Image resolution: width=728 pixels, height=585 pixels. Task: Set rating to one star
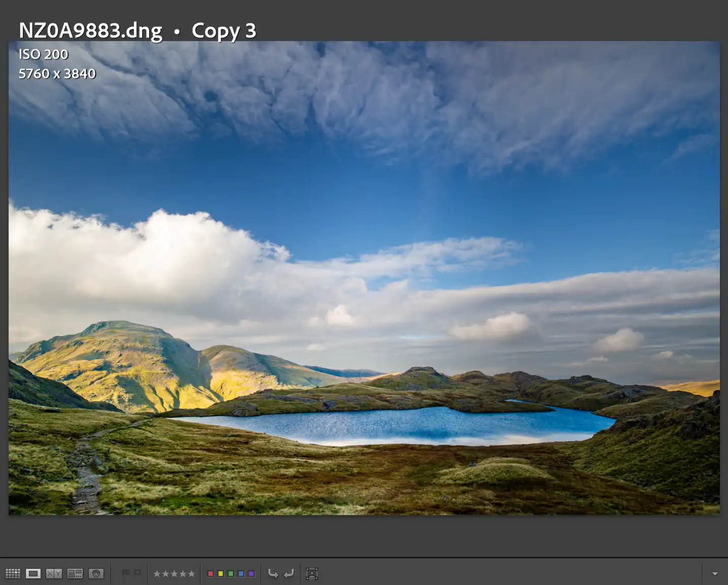tap(157, 574)
